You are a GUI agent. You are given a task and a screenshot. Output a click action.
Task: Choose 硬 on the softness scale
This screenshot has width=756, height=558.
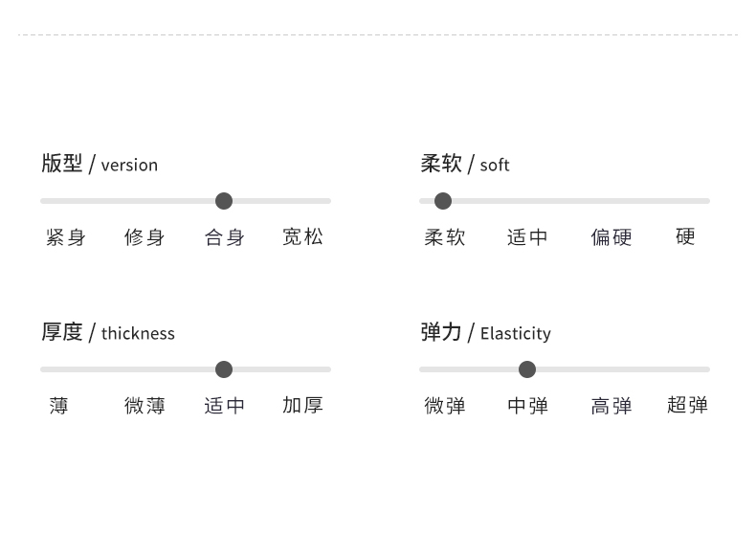coord(685,236)
